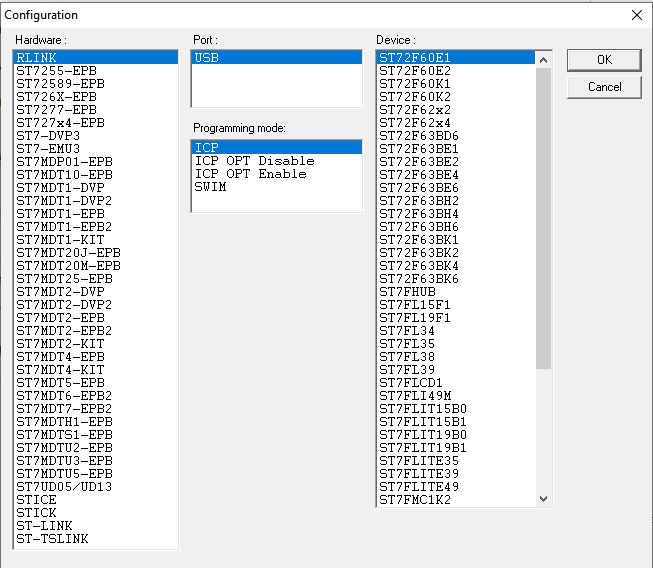
Task: Choose ST7FLITE49 device
Action: (x=456, y=486)
